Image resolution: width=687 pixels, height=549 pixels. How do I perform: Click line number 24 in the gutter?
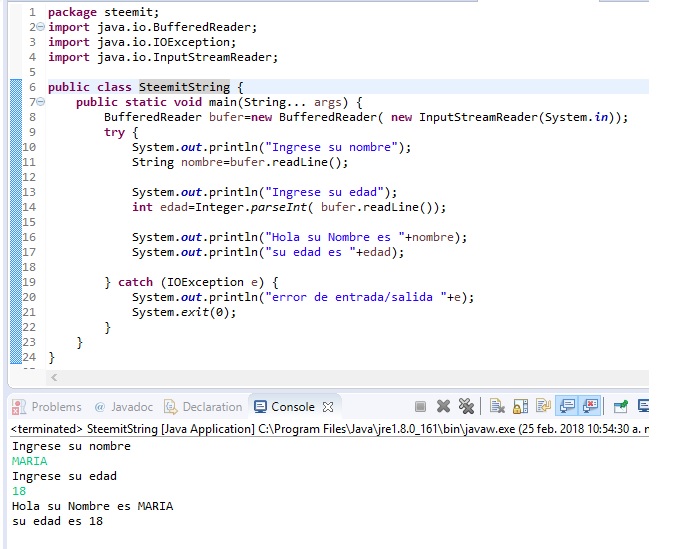(x=29, y=358)
